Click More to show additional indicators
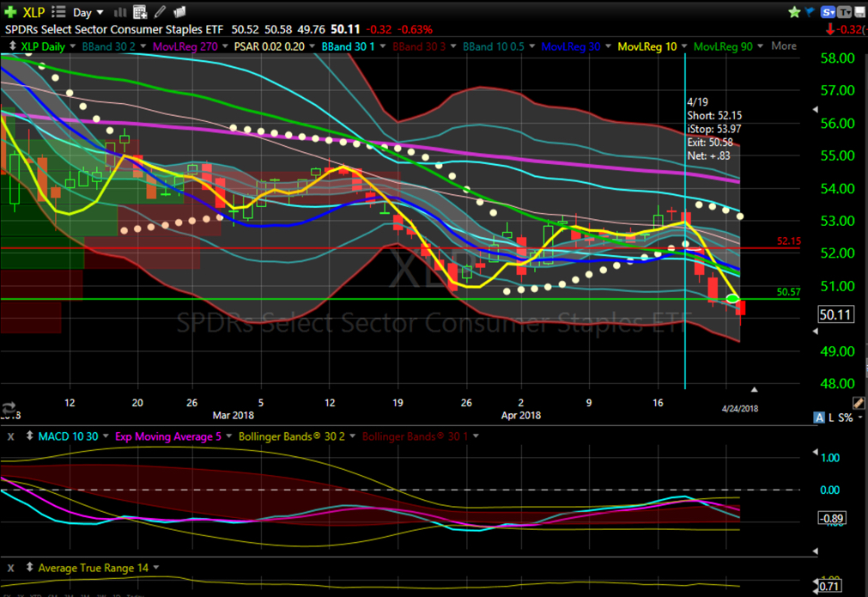The height and width of the screenshot is (597, 868). (x=784, y=46)
